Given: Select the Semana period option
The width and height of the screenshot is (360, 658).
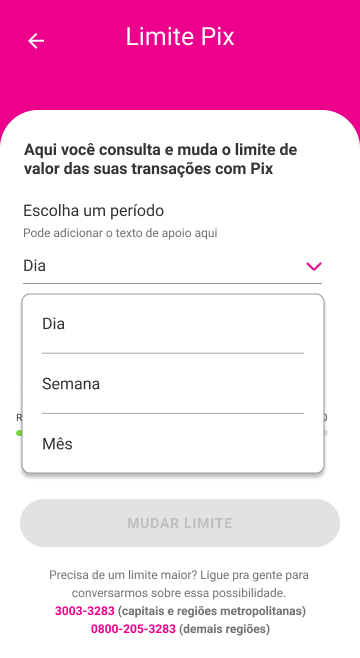Looking at the screenshot, I should point(173,384).
